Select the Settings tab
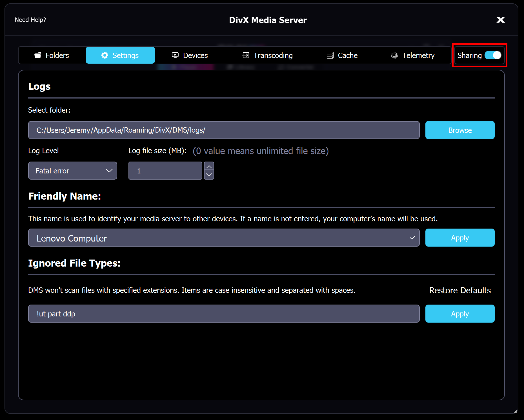 point(120,55)
